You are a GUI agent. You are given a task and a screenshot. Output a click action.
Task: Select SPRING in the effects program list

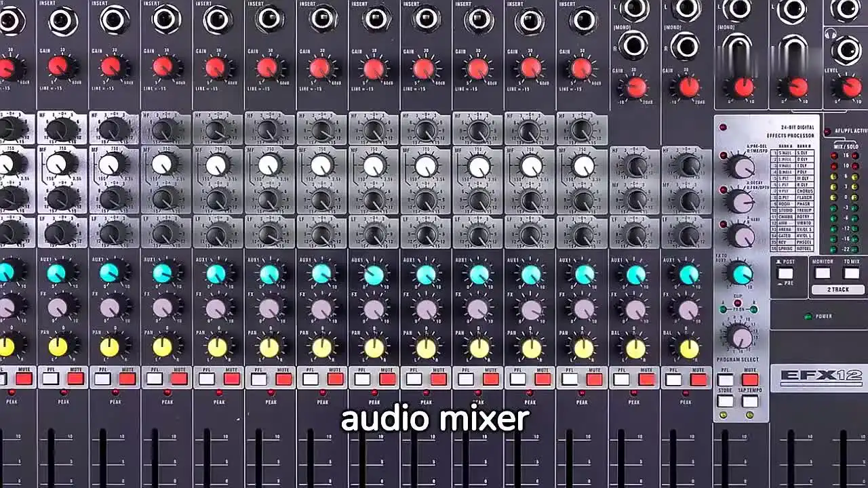pyautogui.click(x=787, y=248)
